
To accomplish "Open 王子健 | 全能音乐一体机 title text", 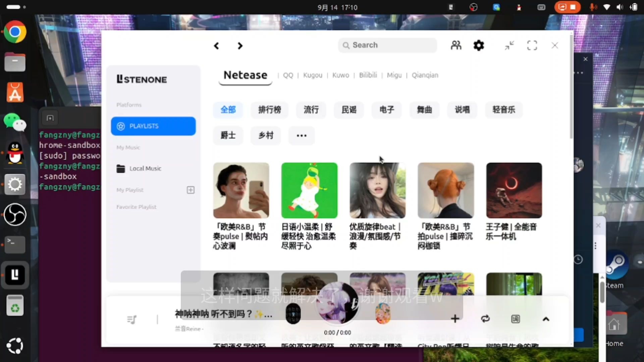I will click(x=511, y=232).
